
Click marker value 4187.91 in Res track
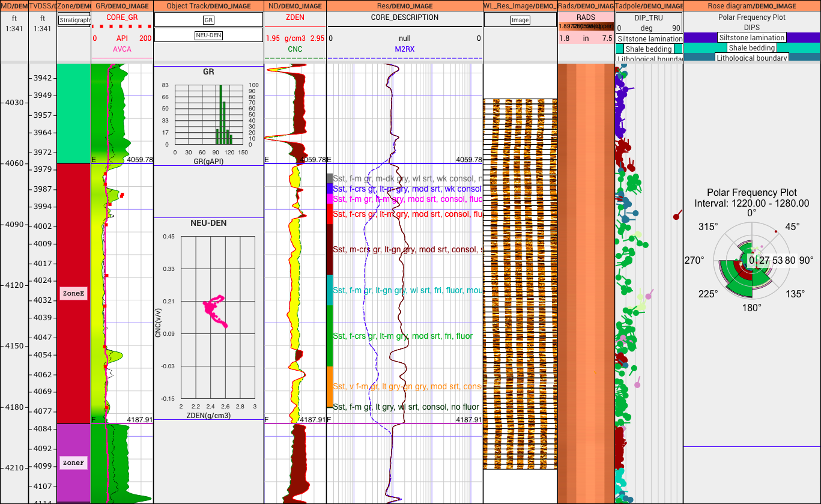tap(469, 419)
